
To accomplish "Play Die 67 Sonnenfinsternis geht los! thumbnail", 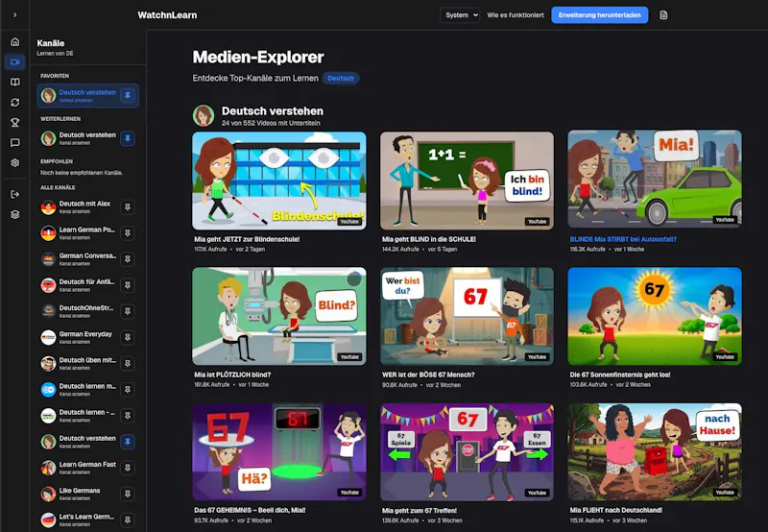I will 655,316.
